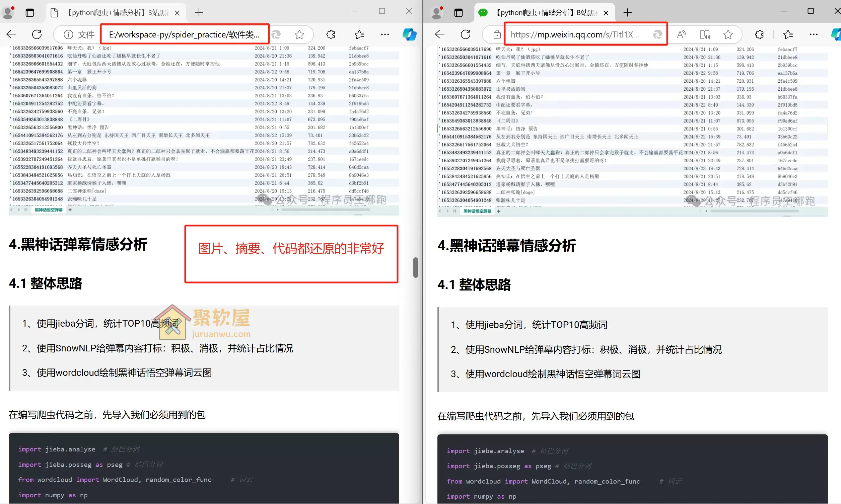
Task: Open a new tab in the right window
Action: [627, 13]
